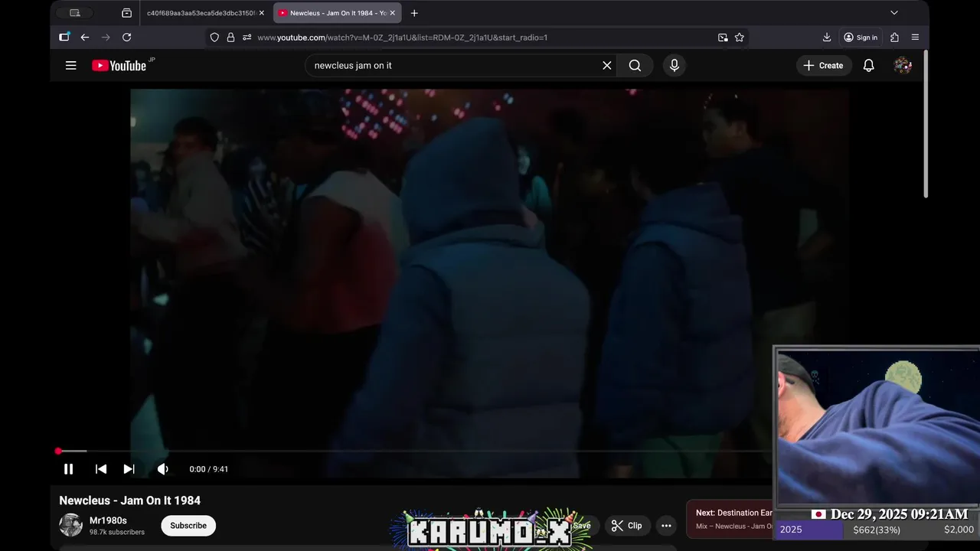This screenshot has width=980, height=551.
Task: Clear the search box with the X
Action: pyautogui.click(x=607, y=66)
